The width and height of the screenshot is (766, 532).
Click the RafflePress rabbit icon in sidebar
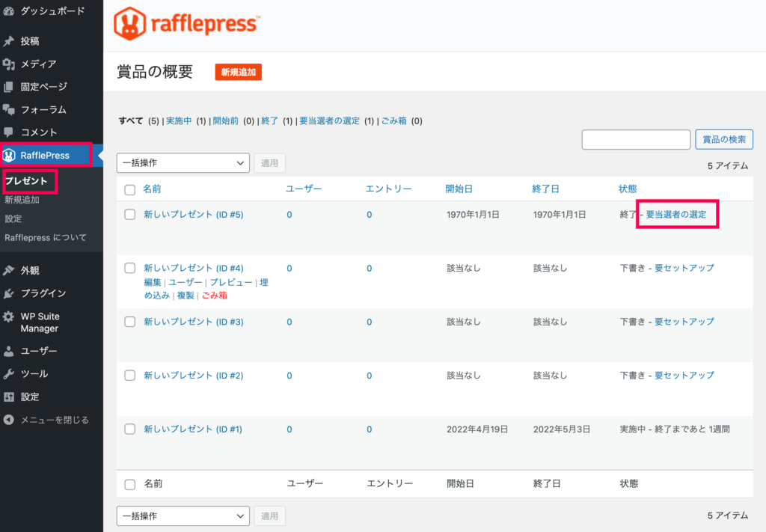click(9, 156)
